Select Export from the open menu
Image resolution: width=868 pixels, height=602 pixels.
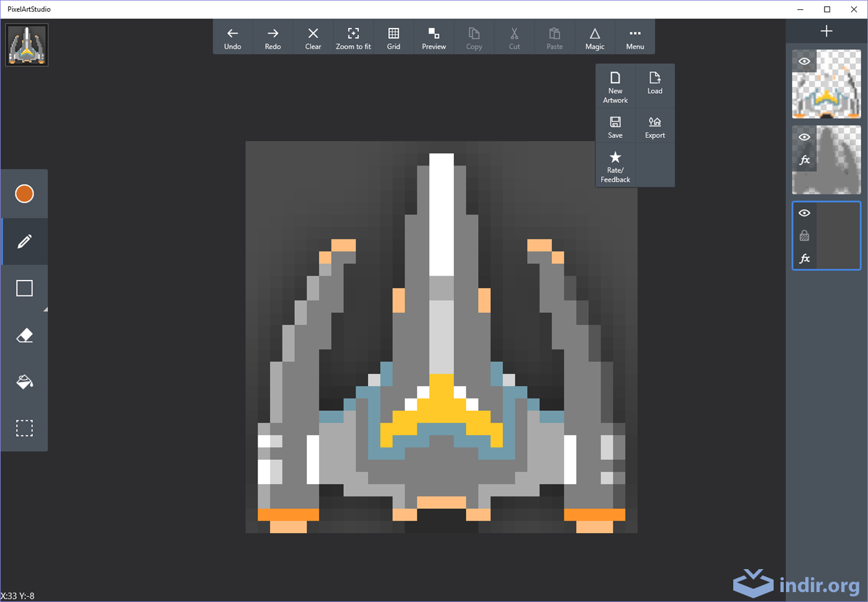pos(654,125)
